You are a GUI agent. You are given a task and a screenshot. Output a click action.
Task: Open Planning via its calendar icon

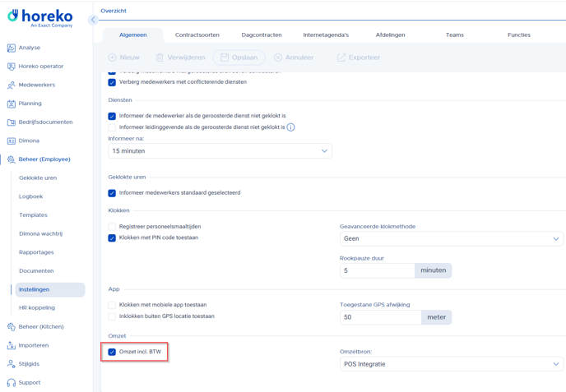[x=11, y=104]
